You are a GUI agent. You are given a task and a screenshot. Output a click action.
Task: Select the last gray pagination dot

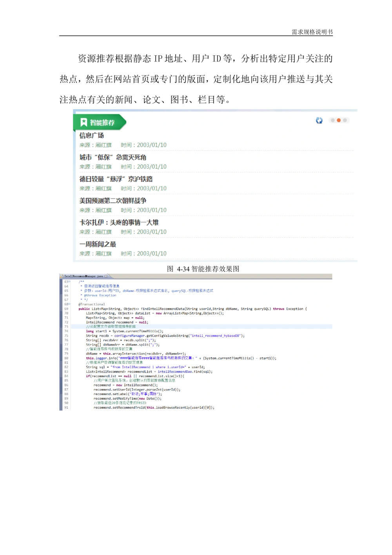click(x=345, y=120)
